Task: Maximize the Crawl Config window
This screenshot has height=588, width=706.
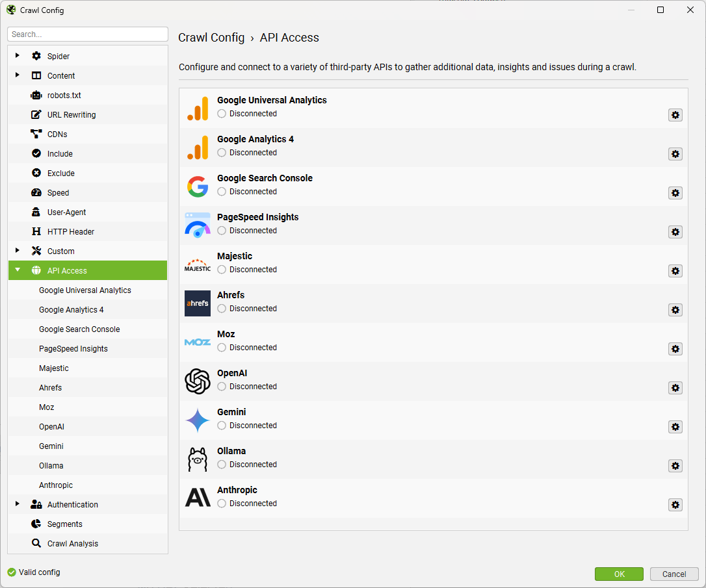Action: (660, 10)
